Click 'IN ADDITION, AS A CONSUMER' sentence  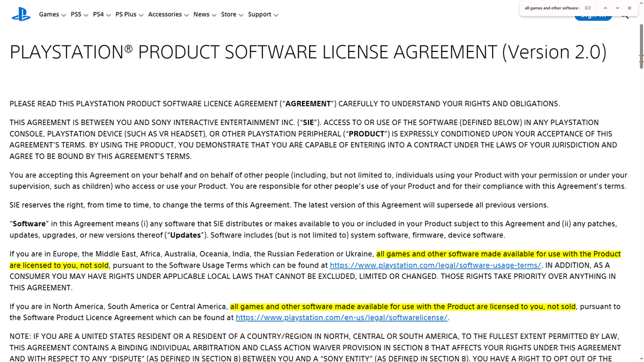click(313, 276)
